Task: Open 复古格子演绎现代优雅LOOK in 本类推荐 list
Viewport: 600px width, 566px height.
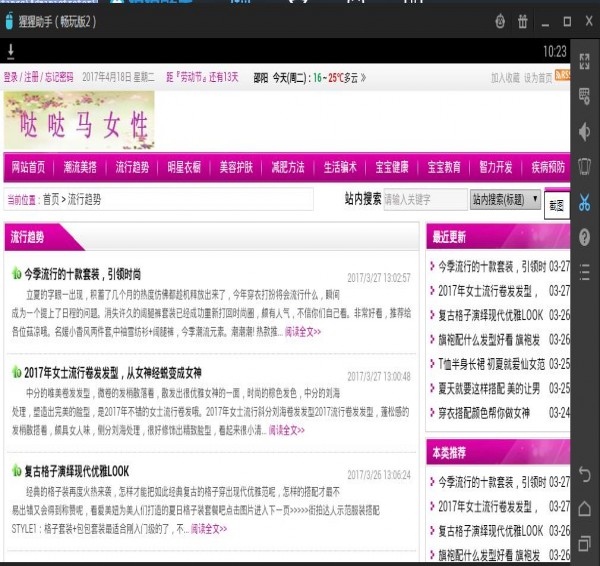Action: coord(491,531)
